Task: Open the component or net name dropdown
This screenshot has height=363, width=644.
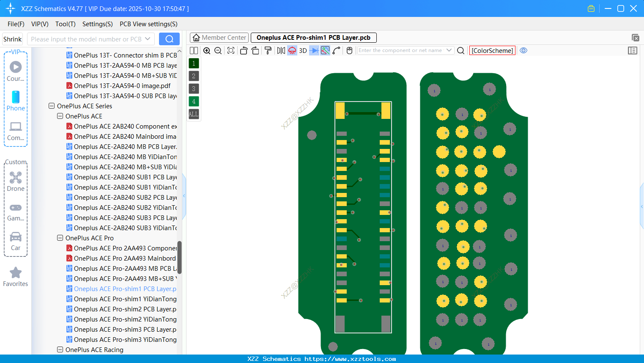Action: (x=449, y=50)
